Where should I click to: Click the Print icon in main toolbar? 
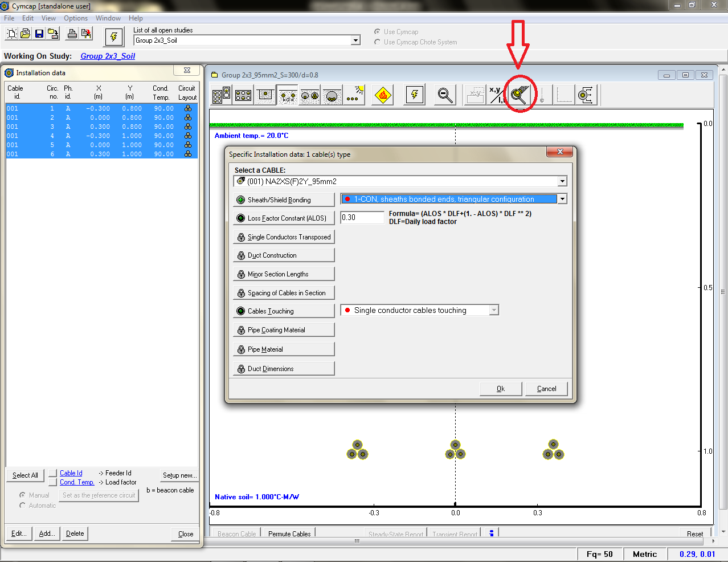coord(72,34)
